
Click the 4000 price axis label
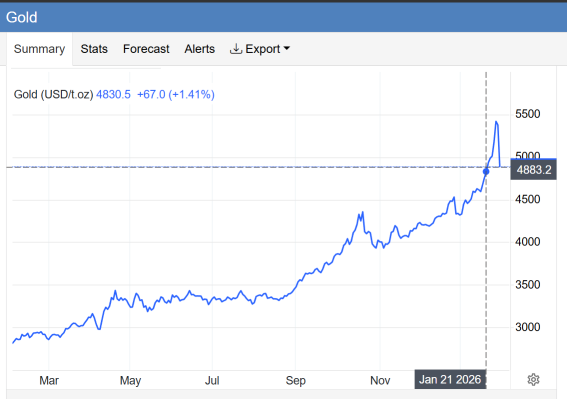point(528,242)
